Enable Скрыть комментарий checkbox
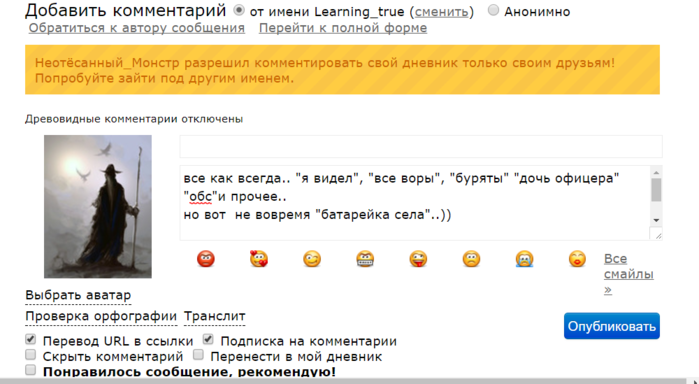Viewport: 699px width, 384px height. (30, 355)
